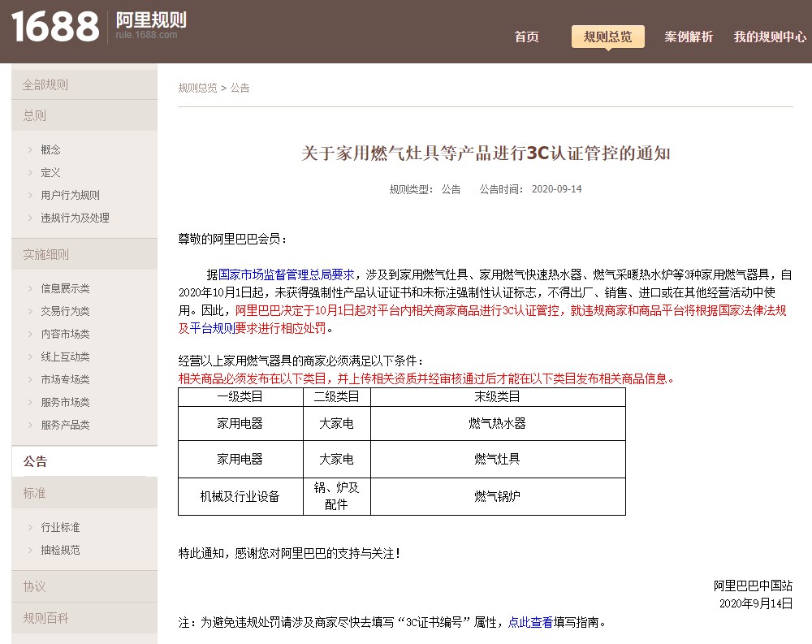Open the 实施细则 sidebar section
The image size is (812, 644).
coord(84,254)
